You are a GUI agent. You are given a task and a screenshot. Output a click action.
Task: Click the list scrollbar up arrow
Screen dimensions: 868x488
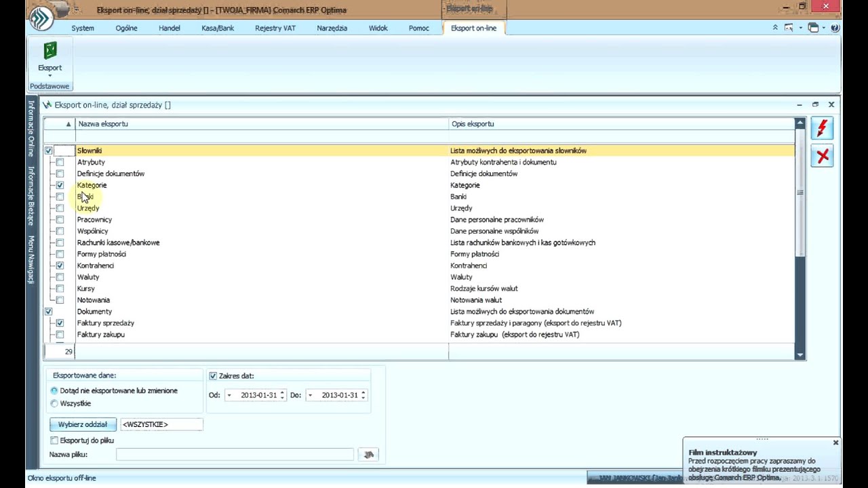point(800,123)
